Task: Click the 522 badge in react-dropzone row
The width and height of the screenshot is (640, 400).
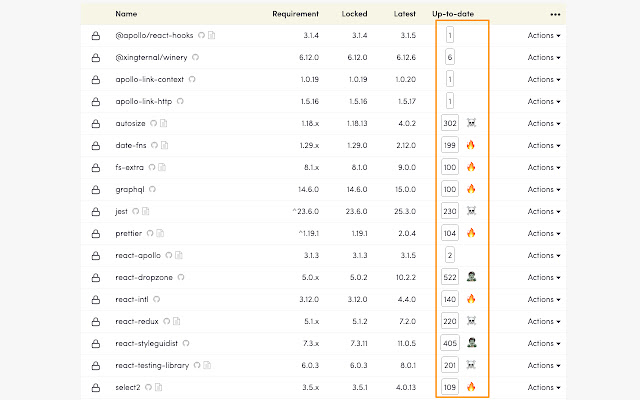Action: (x=450, y=277)
